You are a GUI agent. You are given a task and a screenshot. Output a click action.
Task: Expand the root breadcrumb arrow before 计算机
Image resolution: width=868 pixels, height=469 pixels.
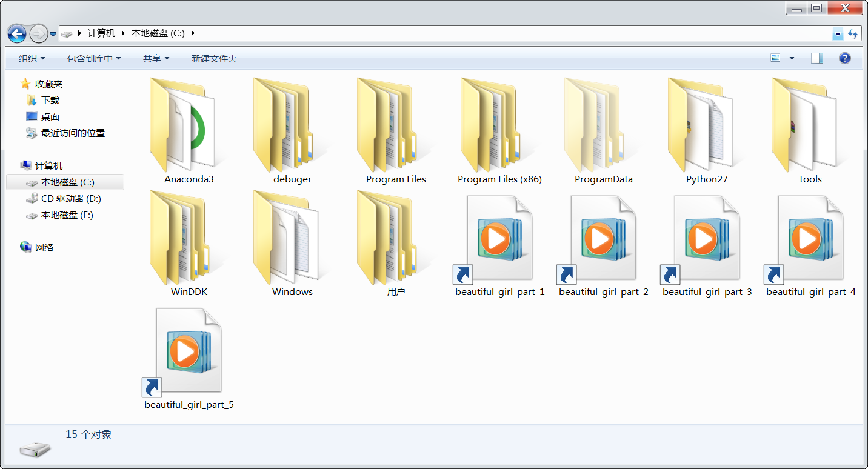[x=80, y=33]
